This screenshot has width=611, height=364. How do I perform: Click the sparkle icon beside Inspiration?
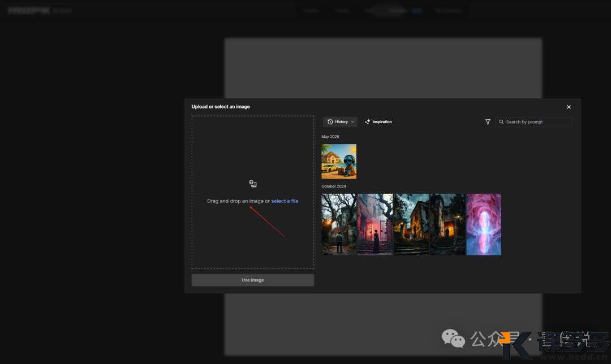[368, 122]
